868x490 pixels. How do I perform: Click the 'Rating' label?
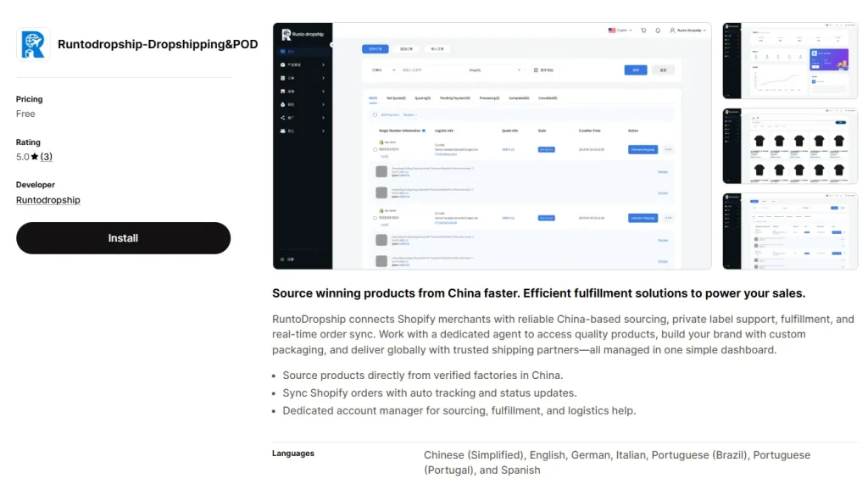[x=28, y=142]
